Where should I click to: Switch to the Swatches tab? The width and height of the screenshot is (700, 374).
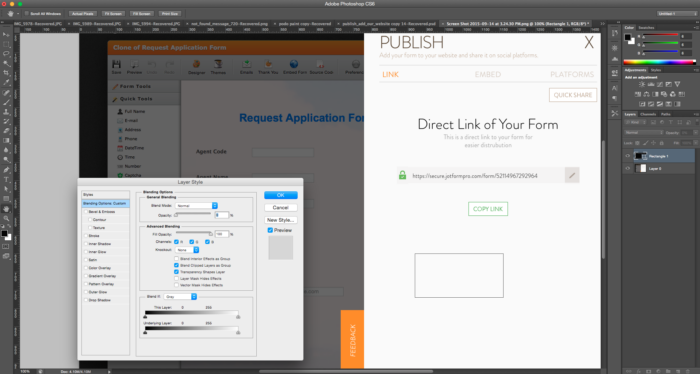(646, 28)
